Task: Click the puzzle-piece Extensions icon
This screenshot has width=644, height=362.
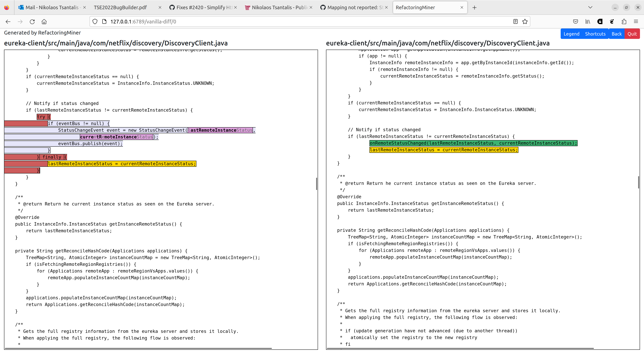Action: 624,21
